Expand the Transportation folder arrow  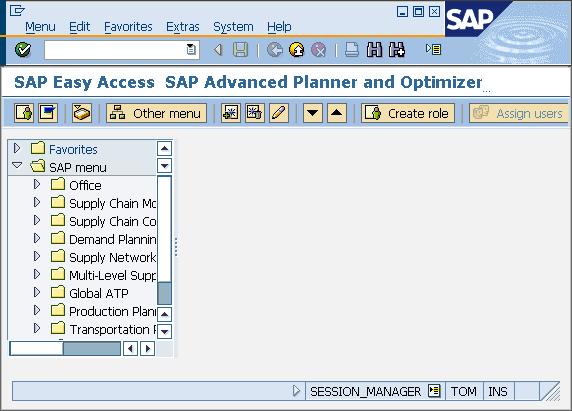point(36,328)
